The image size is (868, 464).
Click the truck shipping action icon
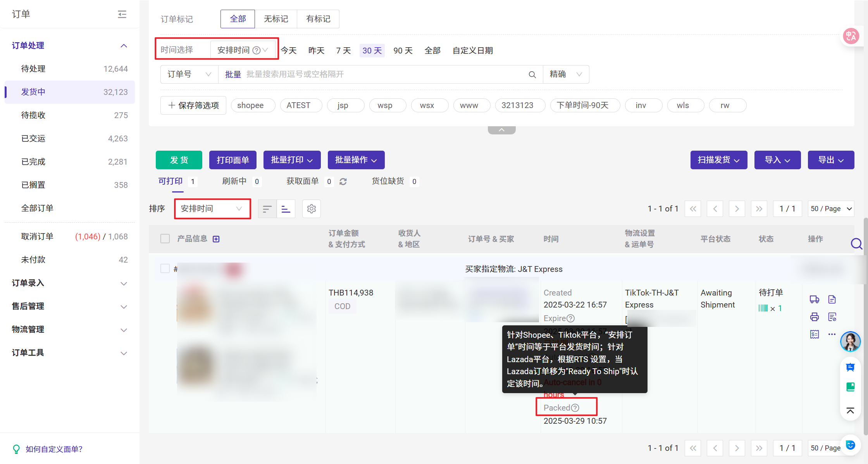[x=814, y=299]
